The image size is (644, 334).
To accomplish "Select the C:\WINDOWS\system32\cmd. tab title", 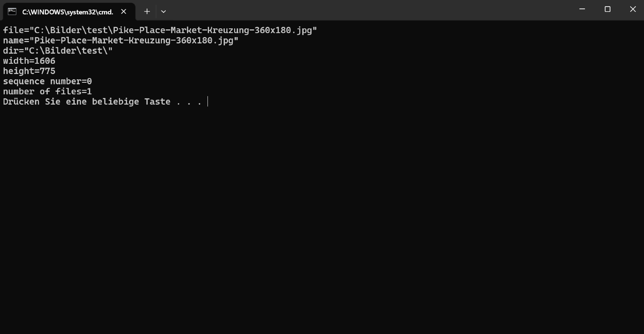I will pyautogui.click(x=68, y=12).
